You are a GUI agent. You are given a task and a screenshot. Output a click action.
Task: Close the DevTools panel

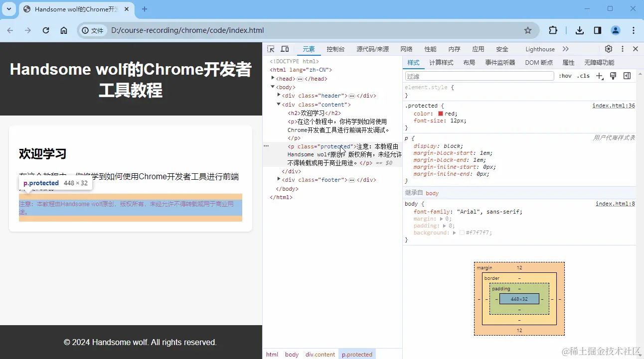point(636,49)
